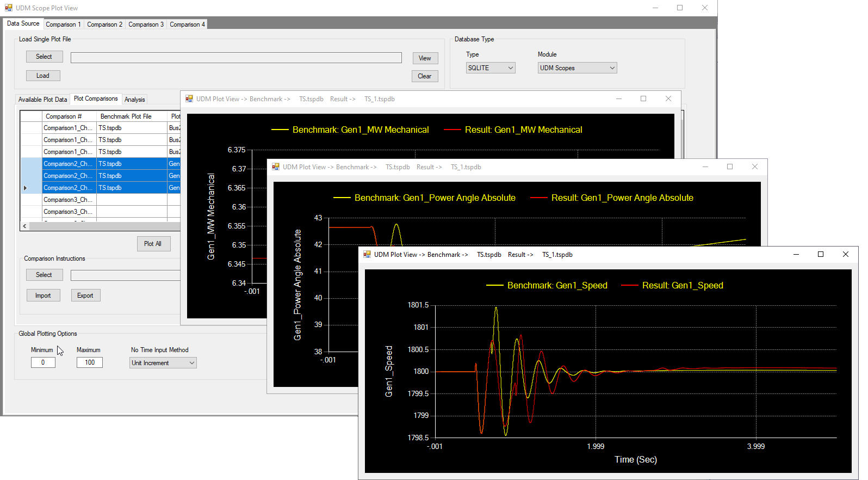Switch to the Plot Comparisons tab
This screenshot has width=868, height=480.
(96, 99)
